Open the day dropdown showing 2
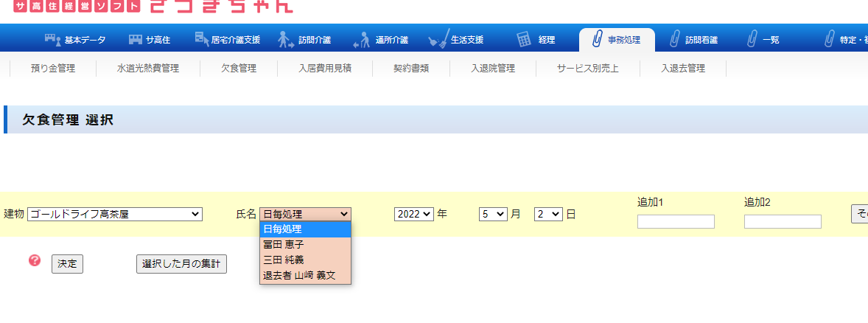Image resolution: width=868 pixels, height=323 pixels. point(548,214)
